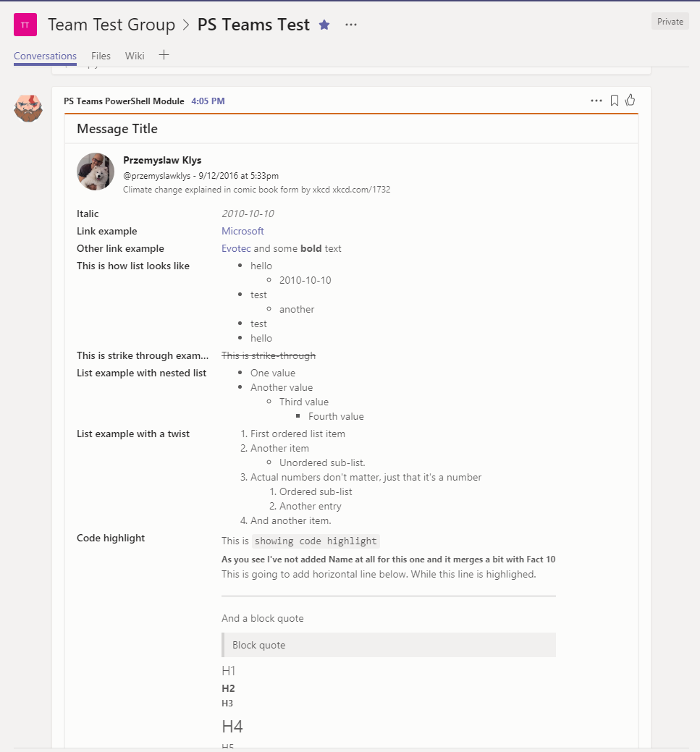Click the add tab plus icon
Image resolution: width=700 pixels, height=752 pixels.
pyautogui.click(x=164, y=55)
